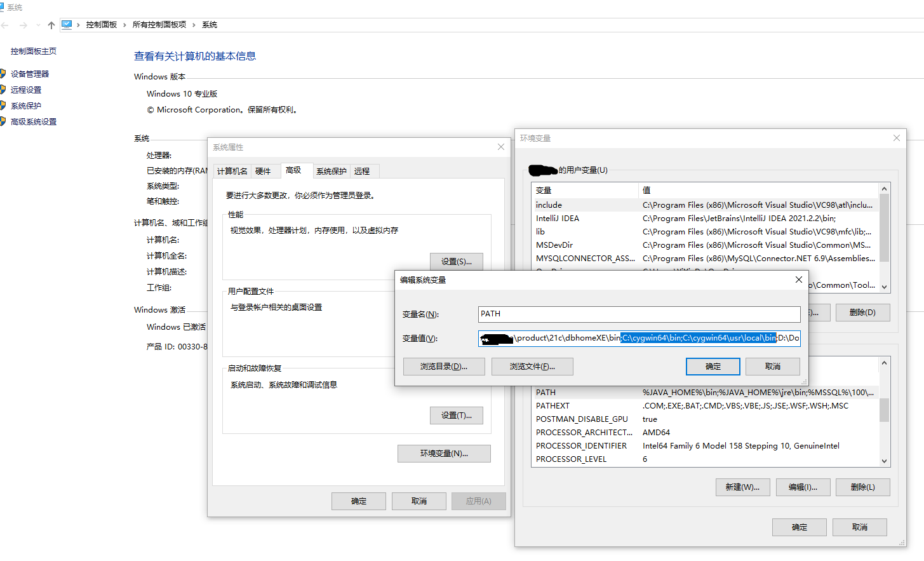
Task: Close the 编辑系统变量 dialog
Action: tap(799, 280)
